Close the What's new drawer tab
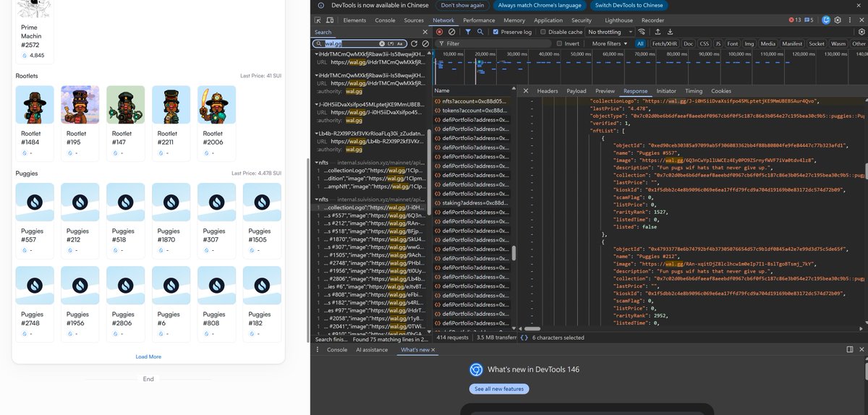This screenshot has width=868, height=415. pos(433,350)
